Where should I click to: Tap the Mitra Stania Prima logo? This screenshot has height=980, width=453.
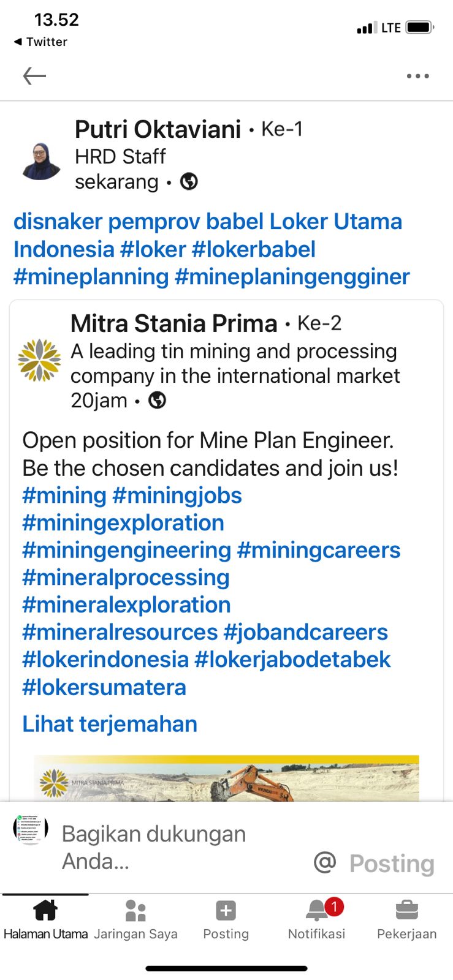click(x=39, y=360)
